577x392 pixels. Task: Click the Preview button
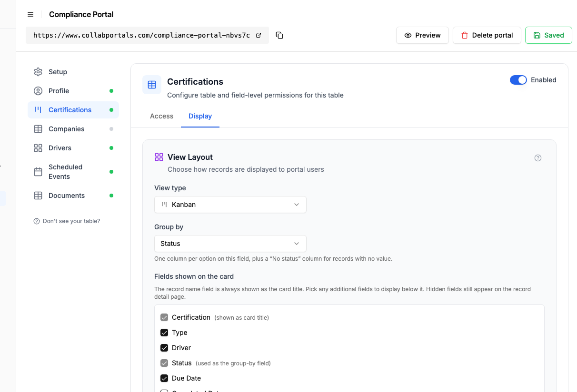tap(422, 35)
